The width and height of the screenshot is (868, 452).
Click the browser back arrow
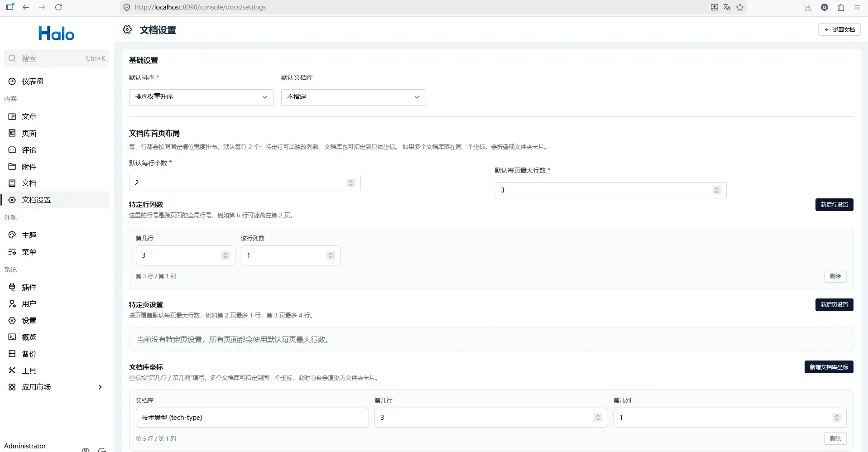(26, 7)
